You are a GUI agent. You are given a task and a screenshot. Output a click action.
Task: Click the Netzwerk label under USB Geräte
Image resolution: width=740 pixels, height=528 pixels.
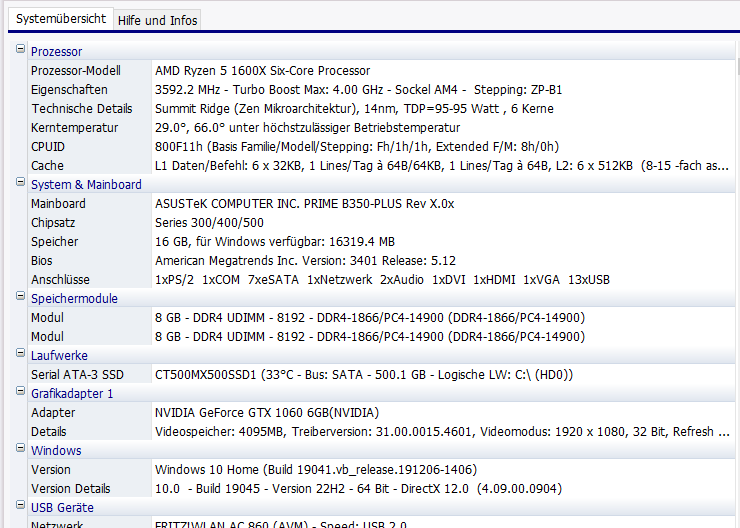57,524
